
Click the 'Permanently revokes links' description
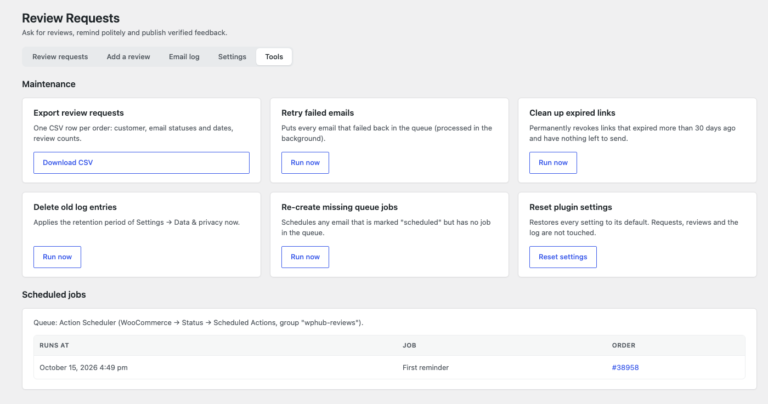(x=632, y=133)
